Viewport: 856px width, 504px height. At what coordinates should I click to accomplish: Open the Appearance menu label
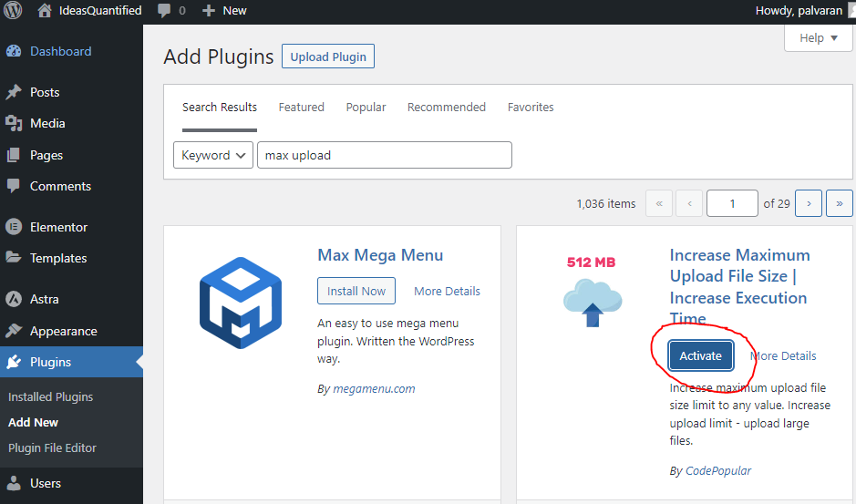[x=63, y=331]
